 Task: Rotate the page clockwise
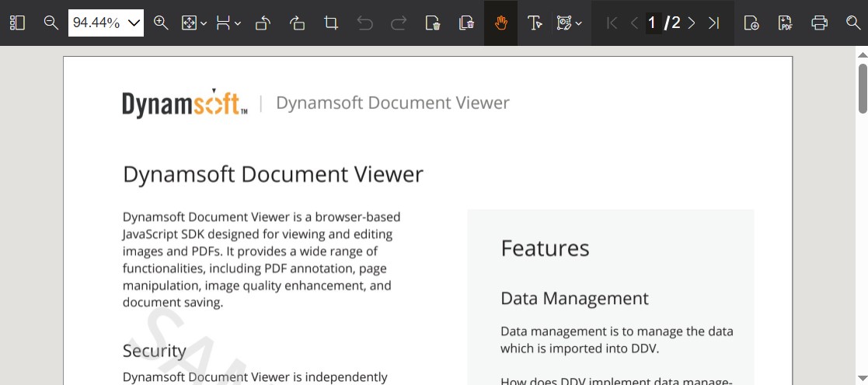click(297, 23)
